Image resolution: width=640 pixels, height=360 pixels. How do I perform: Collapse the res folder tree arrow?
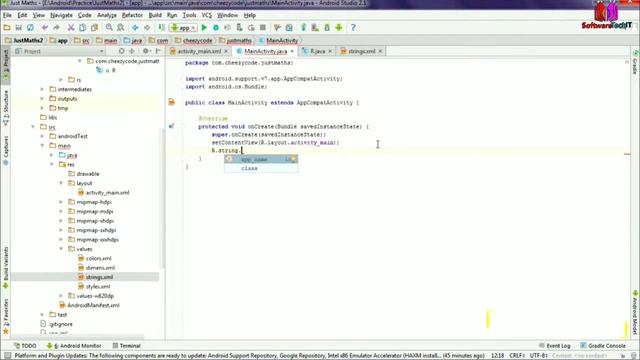tap(52, 164)
